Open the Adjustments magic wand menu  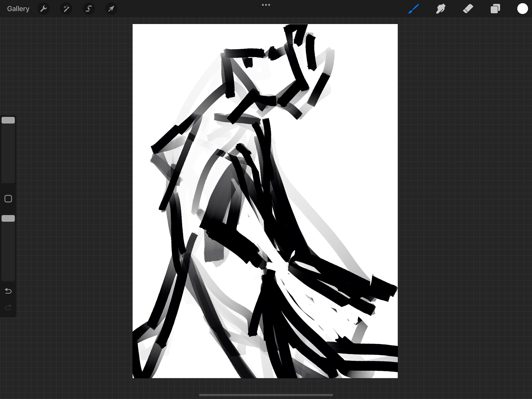tap(66, 9)
